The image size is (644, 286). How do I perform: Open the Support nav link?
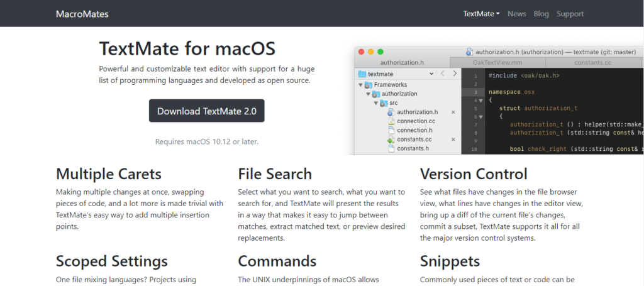click(x=570, y=14)
